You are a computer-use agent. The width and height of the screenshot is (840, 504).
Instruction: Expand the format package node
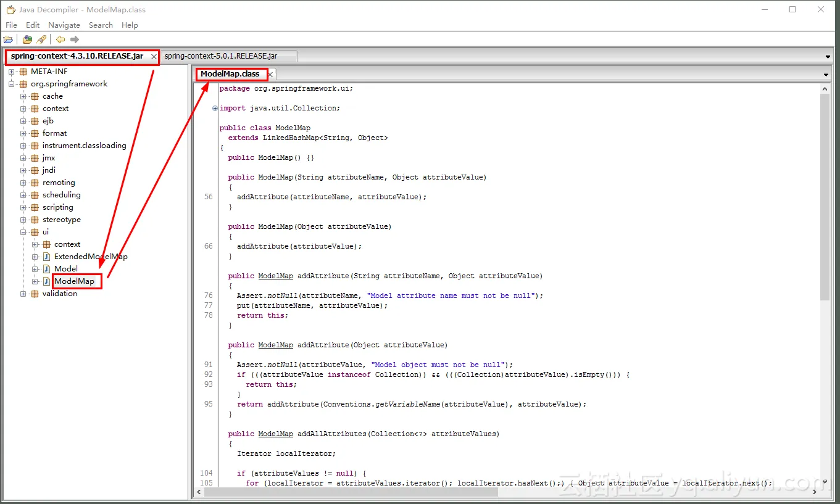[x=23, y=133]
